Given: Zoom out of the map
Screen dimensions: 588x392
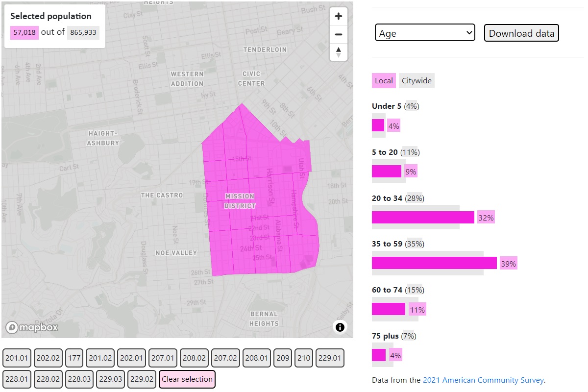Looking at the screenshot, I should coord(338,34).
